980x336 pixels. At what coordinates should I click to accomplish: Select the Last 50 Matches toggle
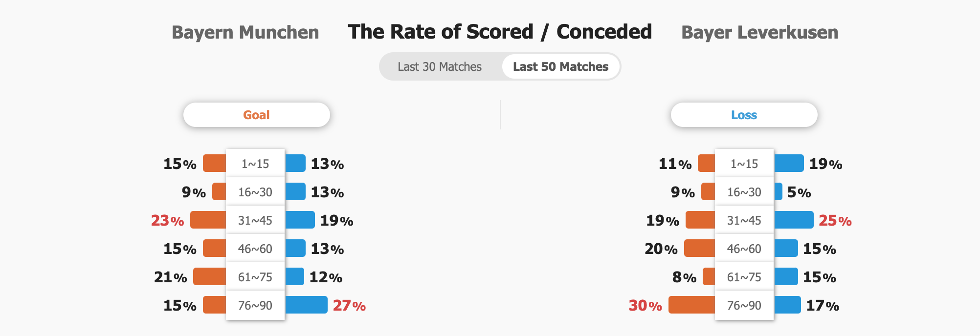(x=560, y=67)
